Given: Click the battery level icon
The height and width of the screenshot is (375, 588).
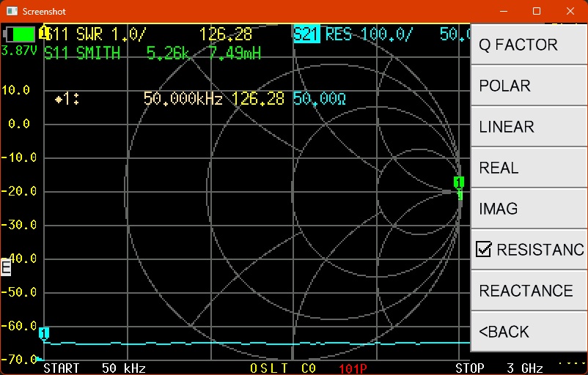Looking at the screenshot, I should tap(20, 34).
